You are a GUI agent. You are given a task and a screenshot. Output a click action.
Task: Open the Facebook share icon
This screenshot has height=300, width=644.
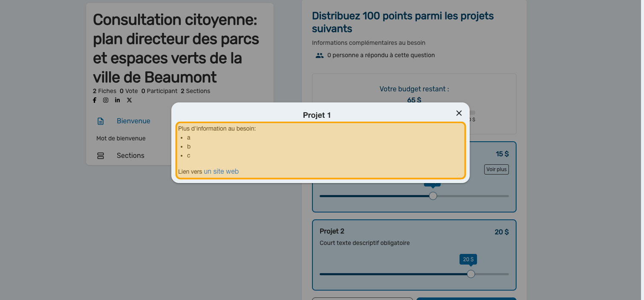point(95,100)
